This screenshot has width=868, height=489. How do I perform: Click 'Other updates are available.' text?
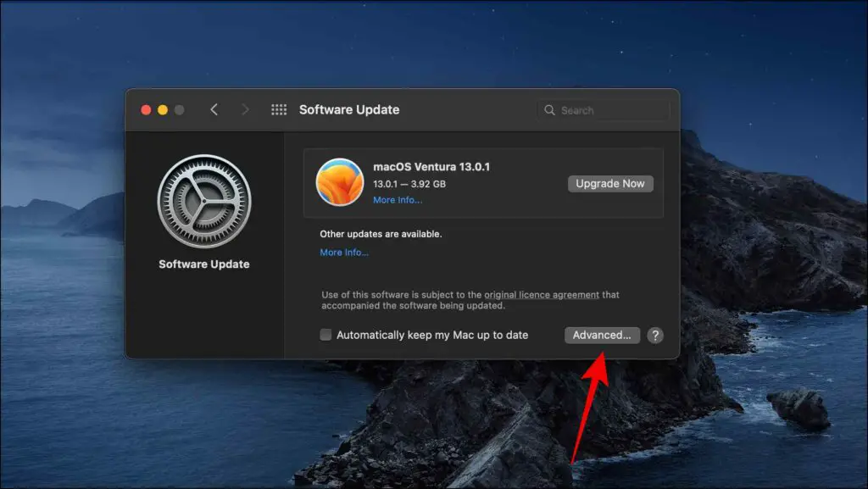[x=381, y=234]
